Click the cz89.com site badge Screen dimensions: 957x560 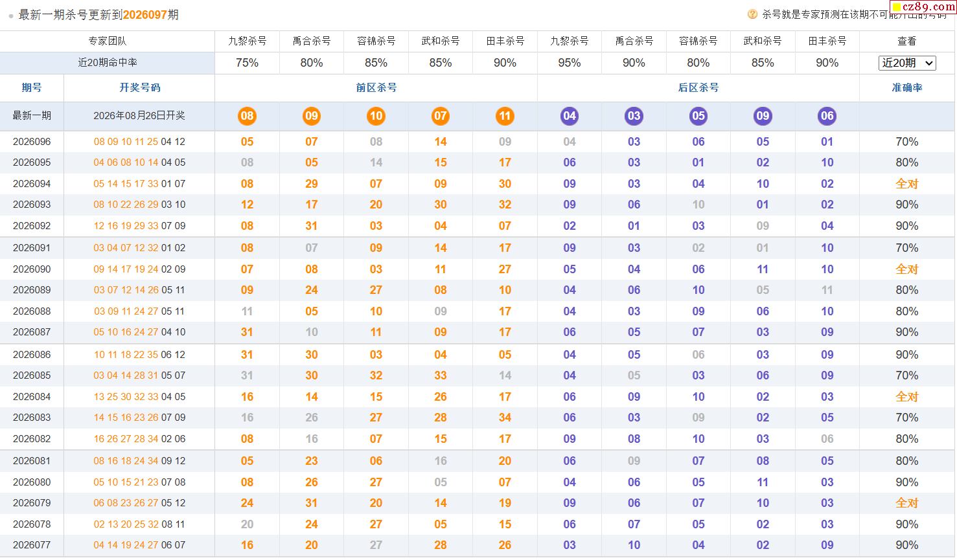[x=923, y=7]
